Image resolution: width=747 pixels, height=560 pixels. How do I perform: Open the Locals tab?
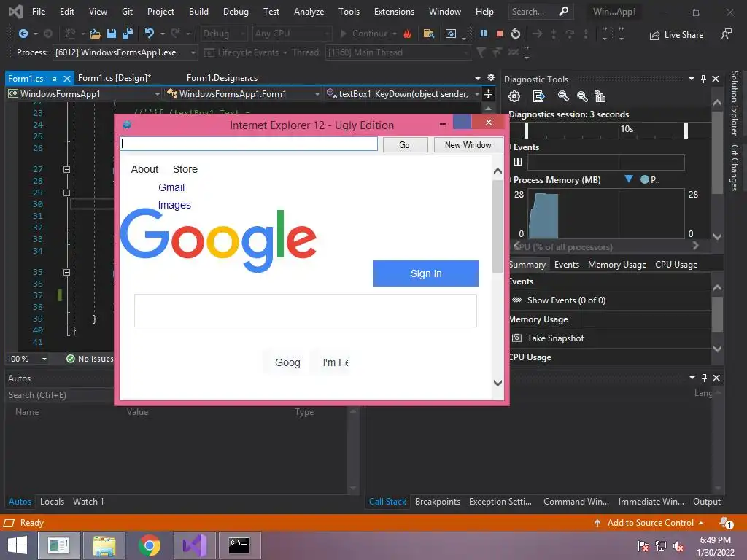click(52, 502)
